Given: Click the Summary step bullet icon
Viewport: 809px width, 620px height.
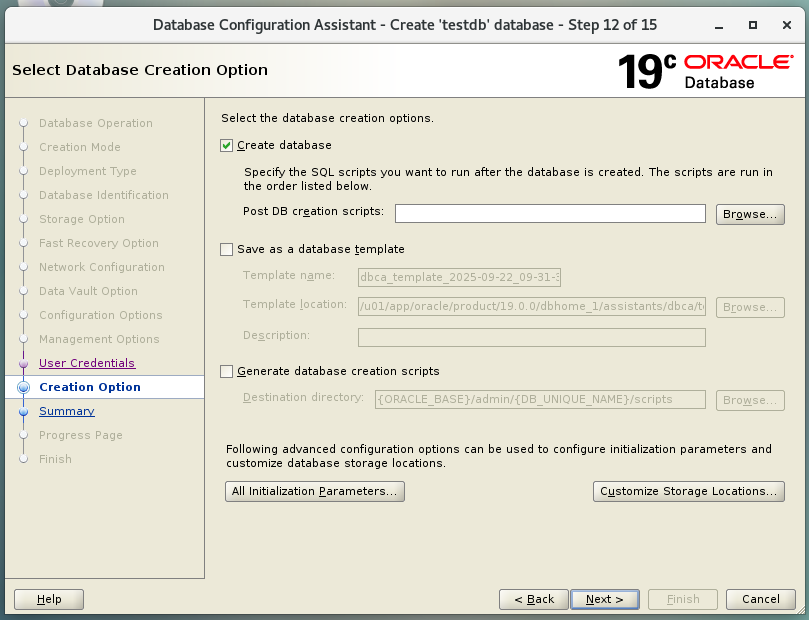Looking at the screenshot, I should tap(24, 411).
